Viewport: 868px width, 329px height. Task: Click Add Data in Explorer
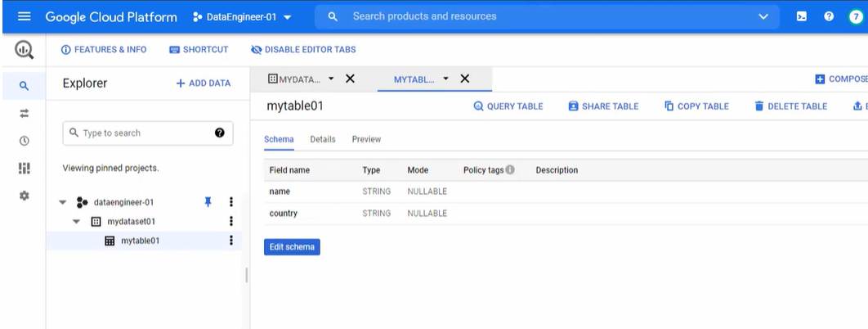(204, 83)
